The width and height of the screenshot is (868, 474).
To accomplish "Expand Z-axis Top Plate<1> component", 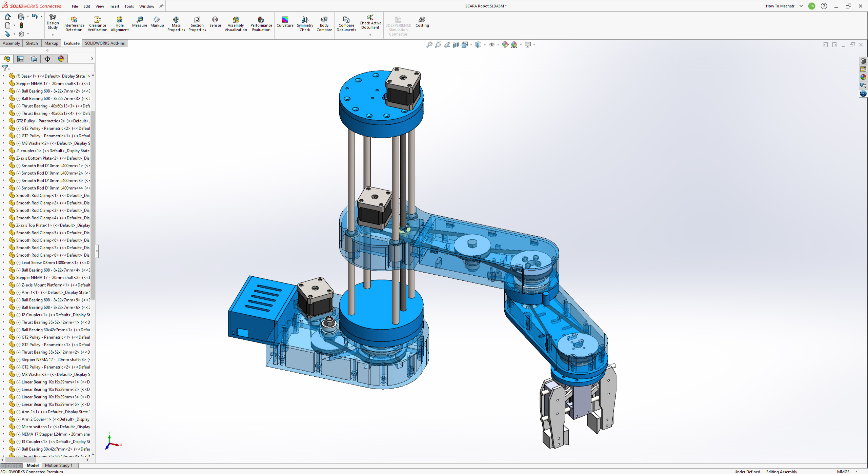I will pos(3,225).
